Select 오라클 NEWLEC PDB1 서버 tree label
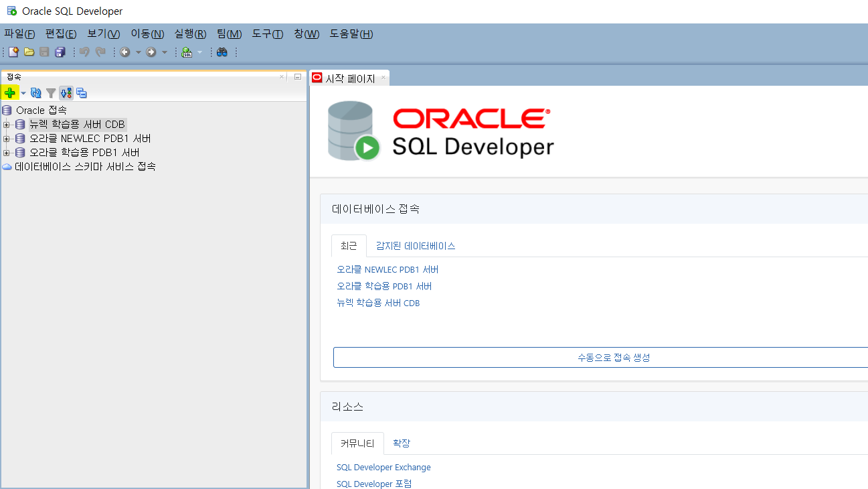This screenshot has height=489, width=868. click(90, 139)
